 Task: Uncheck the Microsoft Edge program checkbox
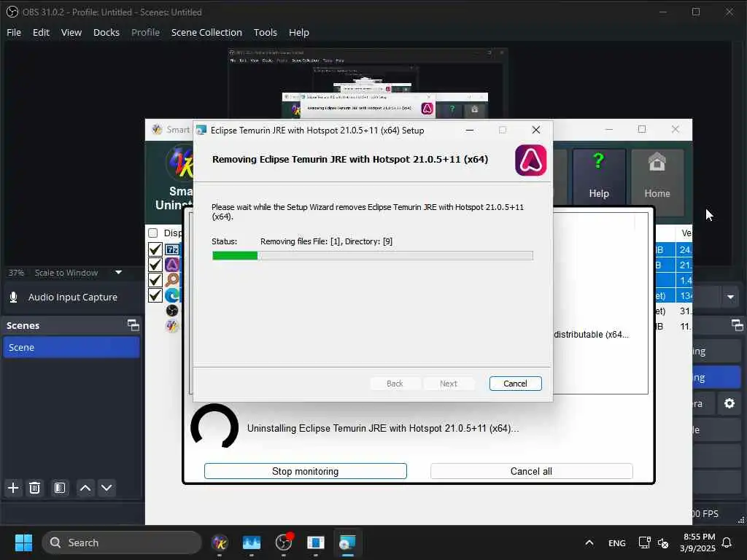click(155, 295)
